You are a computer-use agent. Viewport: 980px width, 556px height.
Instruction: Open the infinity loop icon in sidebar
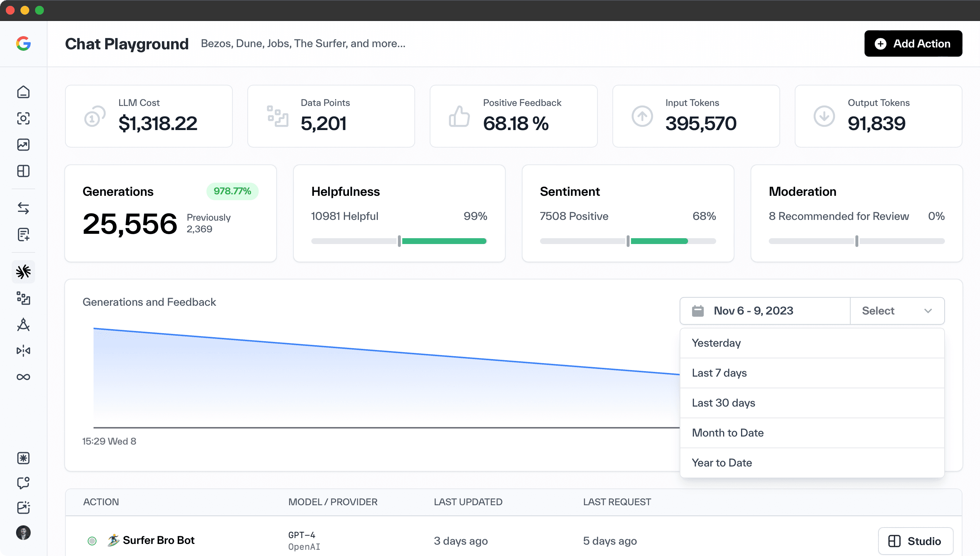(23, 376)
